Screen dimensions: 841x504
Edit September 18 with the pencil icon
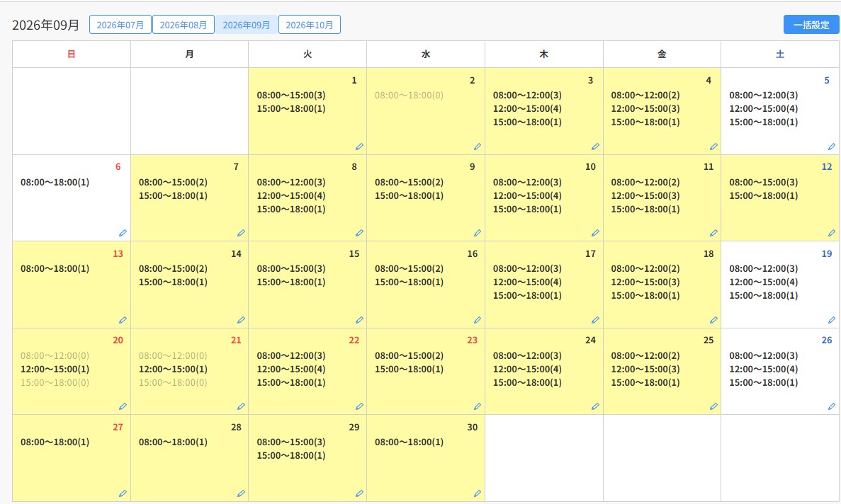point(713,320)
